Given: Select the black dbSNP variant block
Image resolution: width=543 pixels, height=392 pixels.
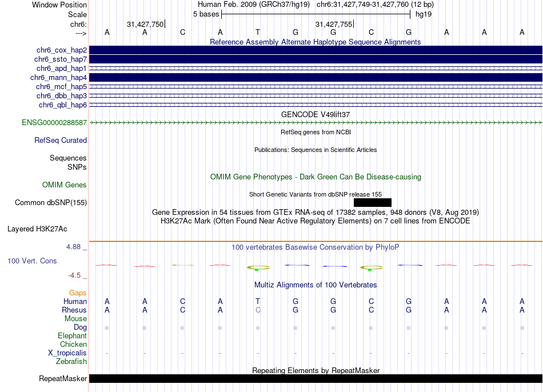Looking at the screenshot, I should coord(373,203).
